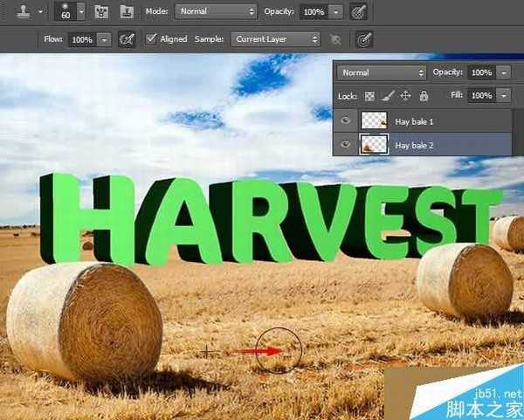Lock image pixels brush icon
The width and height of the screenshot is (524, 420).
click(389, 94)
